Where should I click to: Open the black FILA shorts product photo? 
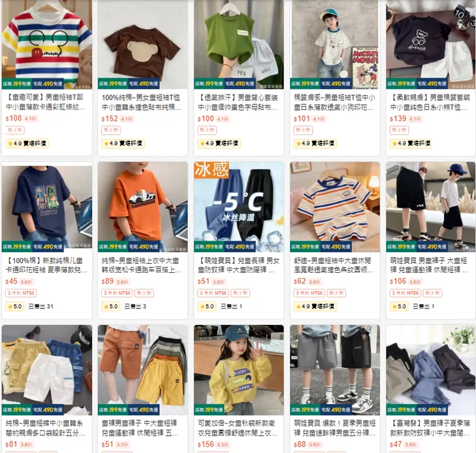(431, 207)
